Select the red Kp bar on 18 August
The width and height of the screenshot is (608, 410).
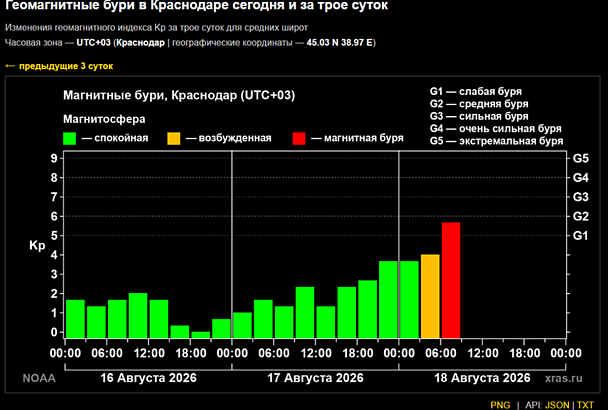coord(451,280)
